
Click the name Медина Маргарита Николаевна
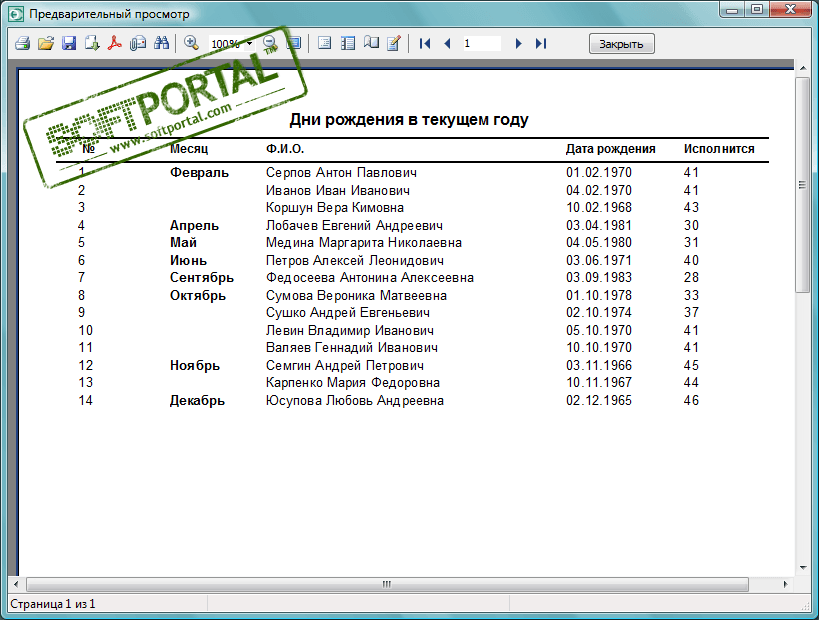[364, 242]
